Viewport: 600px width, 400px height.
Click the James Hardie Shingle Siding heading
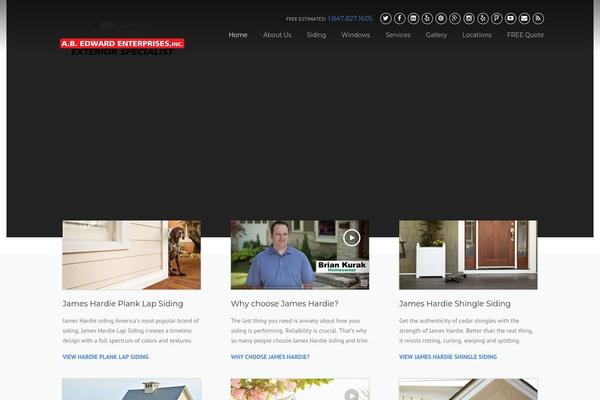(455, 304)
